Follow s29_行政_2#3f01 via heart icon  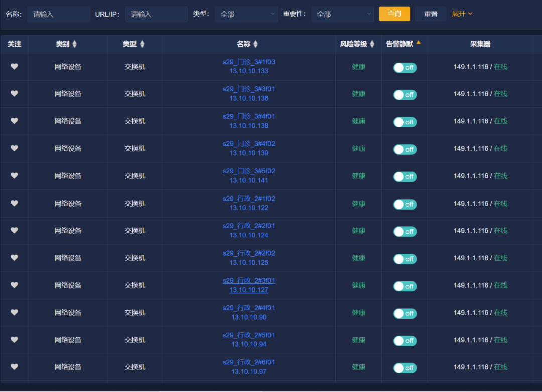click(14, 285)
